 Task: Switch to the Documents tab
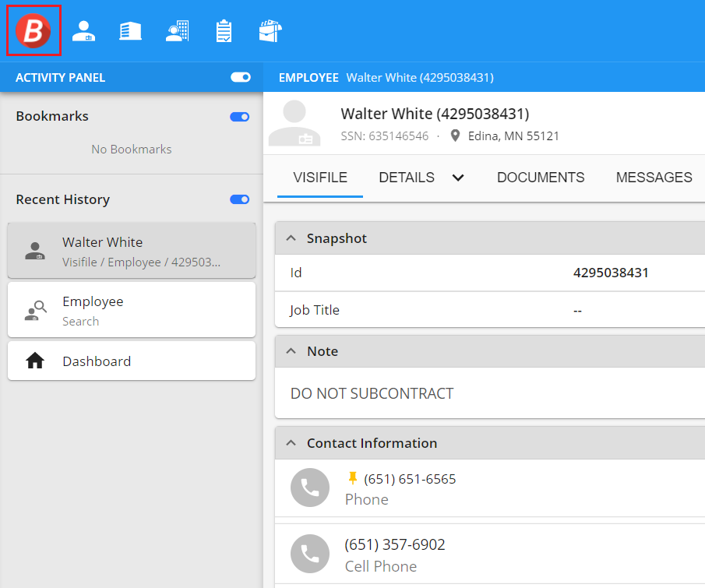pos(541,178)
